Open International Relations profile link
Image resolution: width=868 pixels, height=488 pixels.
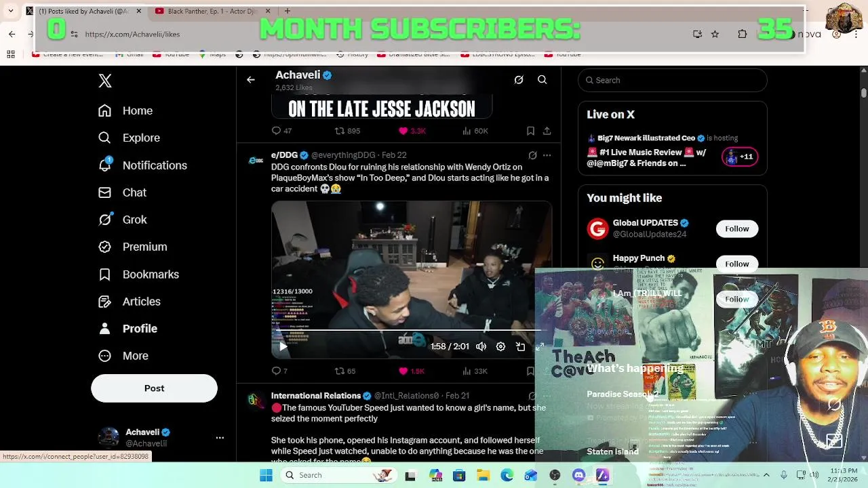316,396
